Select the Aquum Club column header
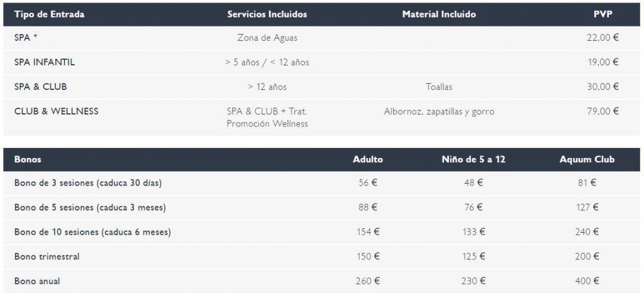This screenshot has height=297, width=644. click(587, 160)
